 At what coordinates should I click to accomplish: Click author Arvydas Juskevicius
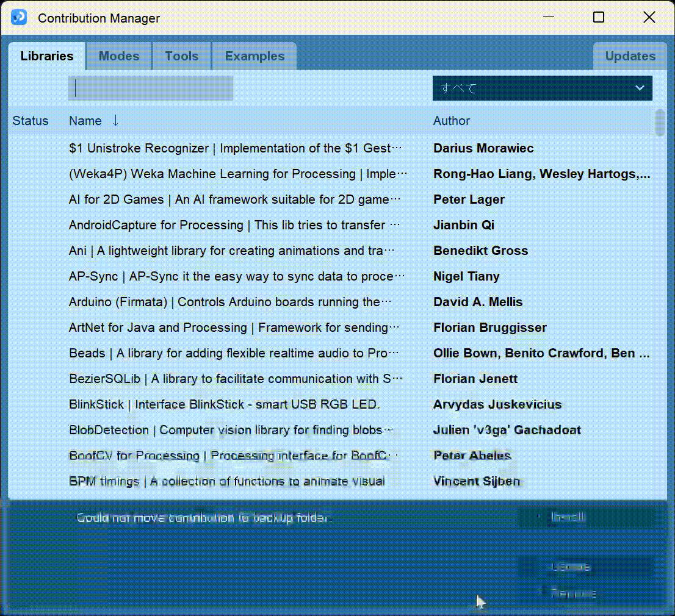click(x=497, y=404)
